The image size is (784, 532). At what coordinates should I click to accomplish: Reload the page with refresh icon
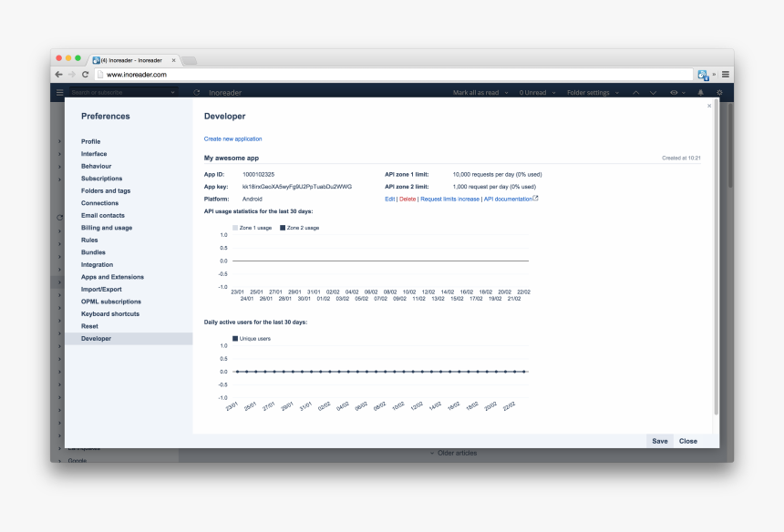click(86, 75)
